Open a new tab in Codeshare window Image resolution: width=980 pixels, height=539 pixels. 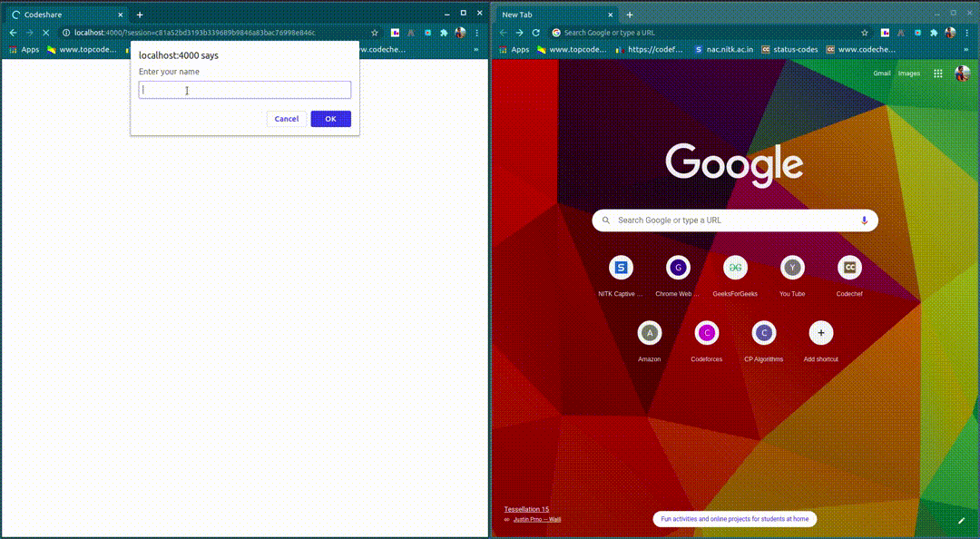click(140, 15)
